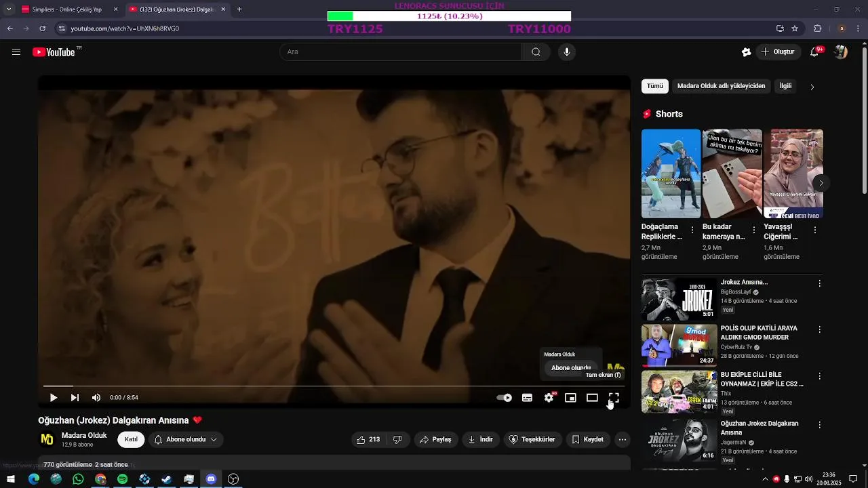Open the Madara Olduk channel avatar
This screenshot has width=868, height=488.
47,439
